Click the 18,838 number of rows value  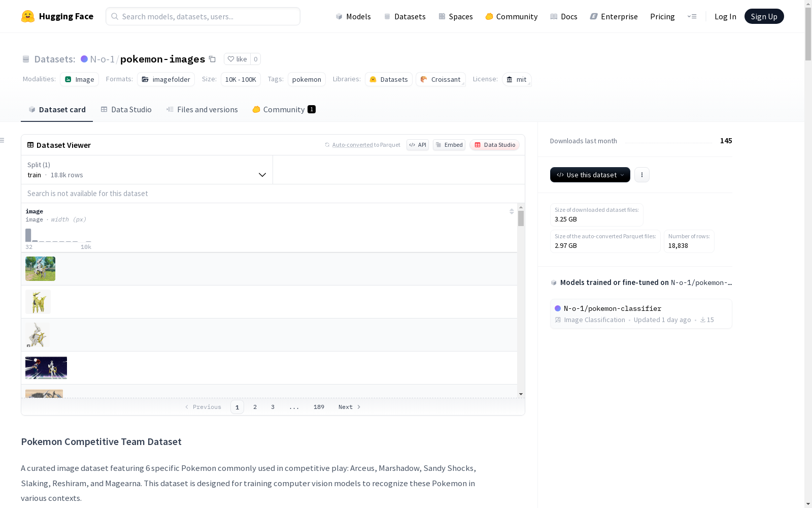coord(678,245)
